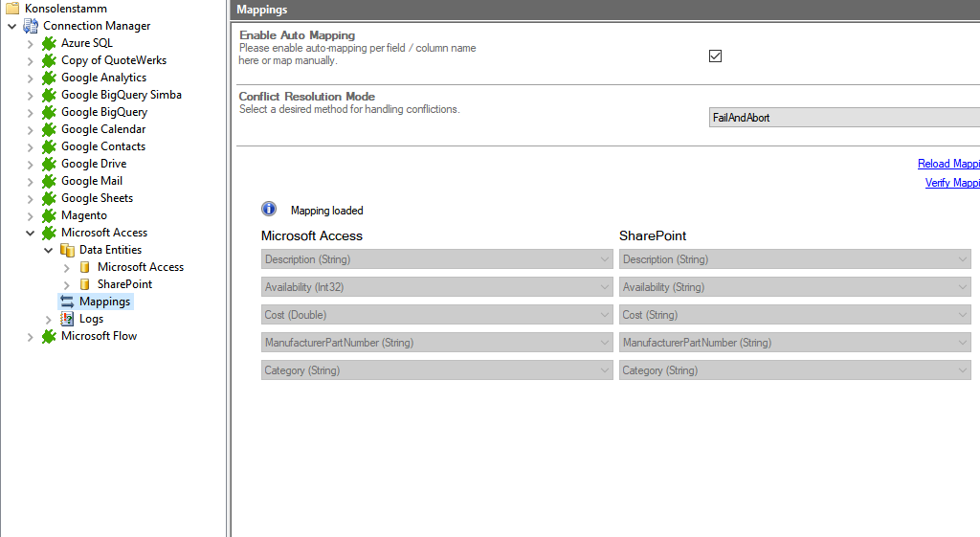This screenshot has height=537, width=980.
Task: Click the Google Analytics connection icon
Action: coord(49,78)
